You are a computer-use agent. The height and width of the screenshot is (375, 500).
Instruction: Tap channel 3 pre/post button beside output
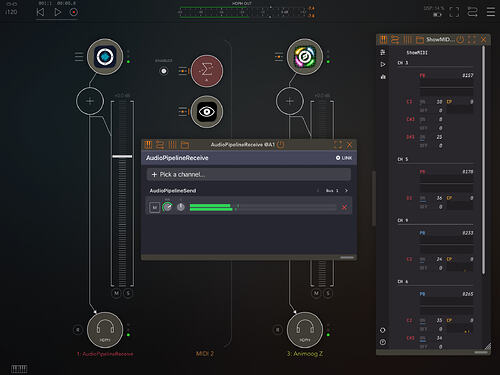click(278, 330)
